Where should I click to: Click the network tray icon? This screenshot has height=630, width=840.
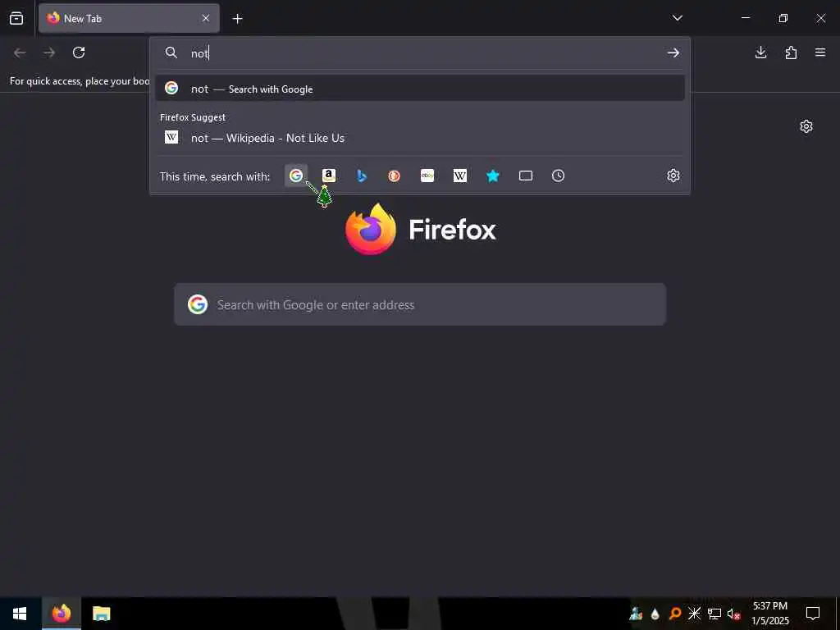(714, 614)
